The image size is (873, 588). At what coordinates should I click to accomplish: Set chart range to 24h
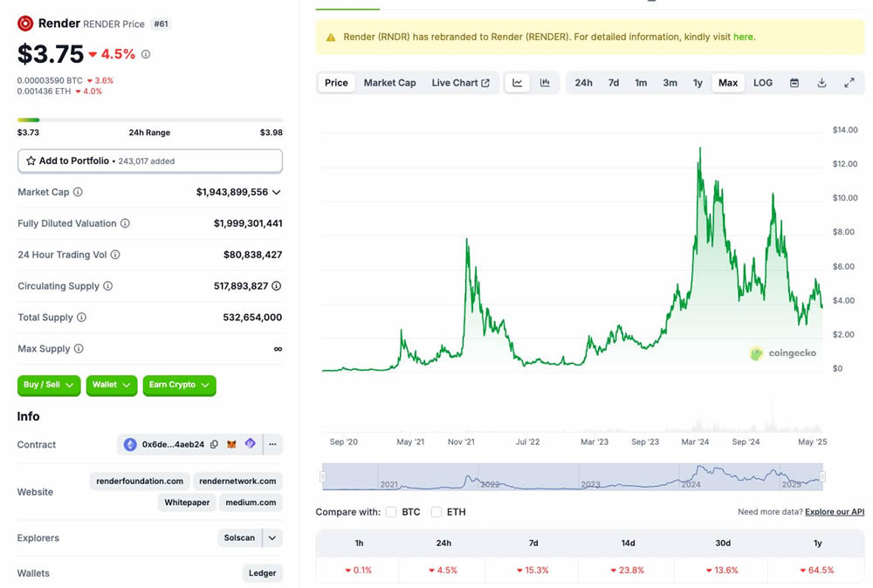coord(583,83)
